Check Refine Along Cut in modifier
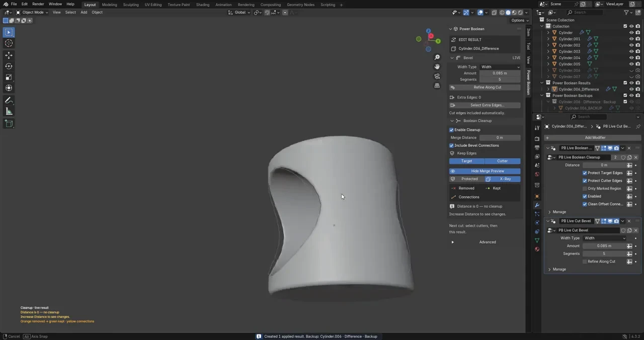 (x=585, y=262)
